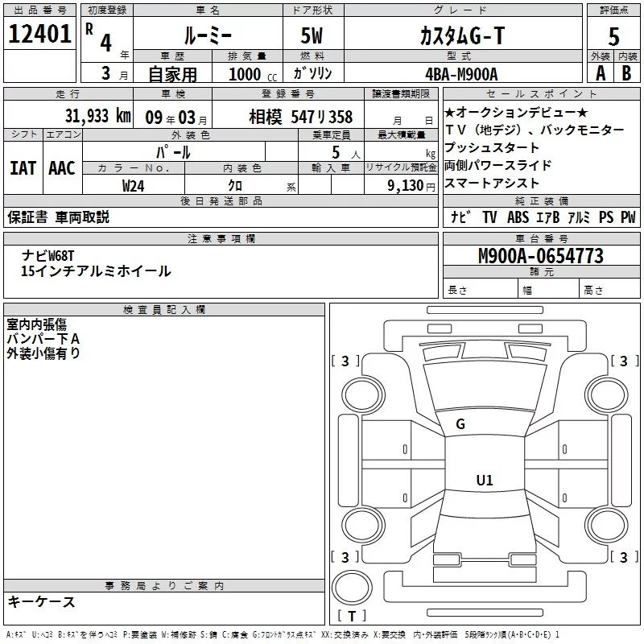Click inspector note バンパー下A
The height and width of the screenshot is (644, 644).
[x=43, y=339]
